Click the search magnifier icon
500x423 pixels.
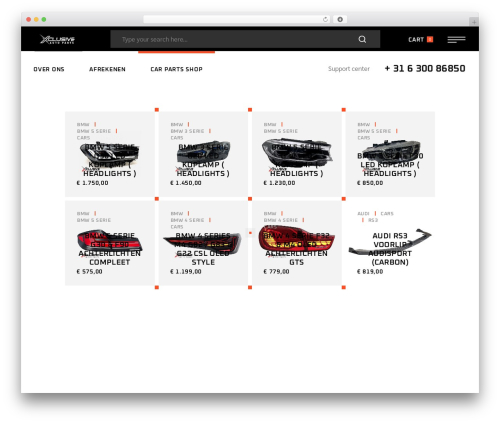[362, 39]
